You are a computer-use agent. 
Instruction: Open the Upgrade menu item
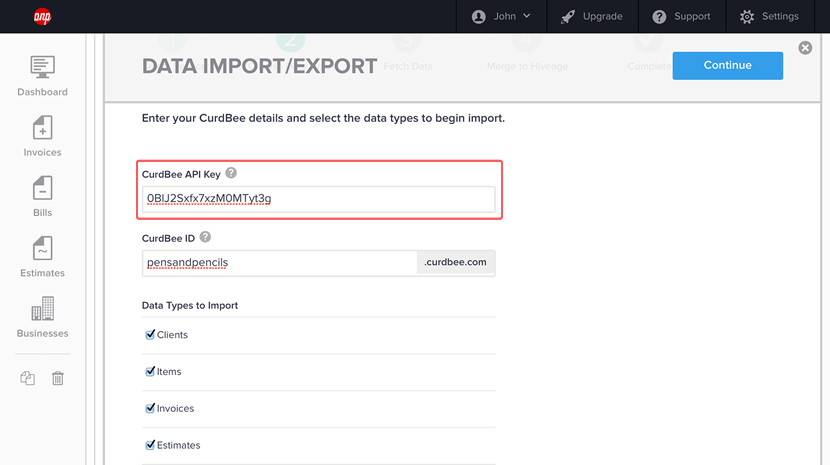pos(592,16)
